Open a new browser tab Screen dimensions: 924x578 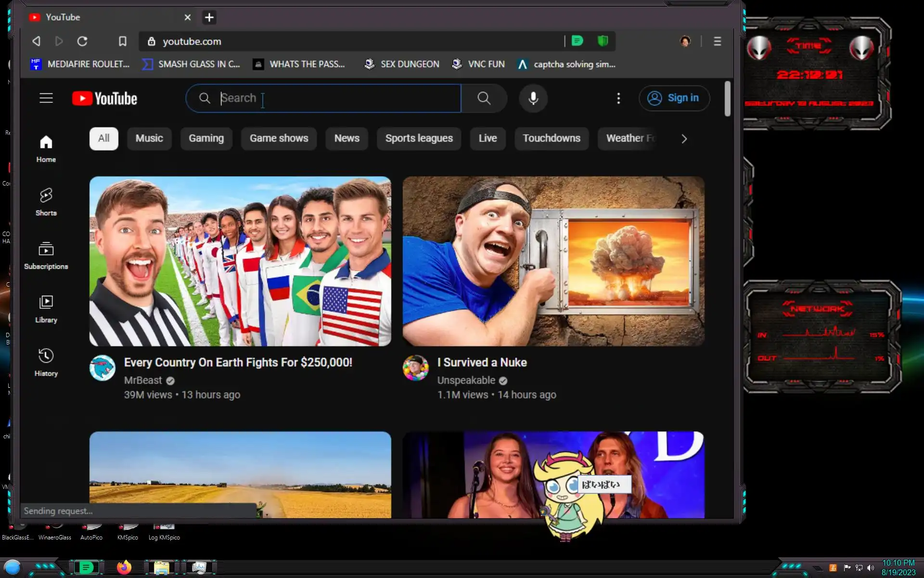click(x=209, y=17)
